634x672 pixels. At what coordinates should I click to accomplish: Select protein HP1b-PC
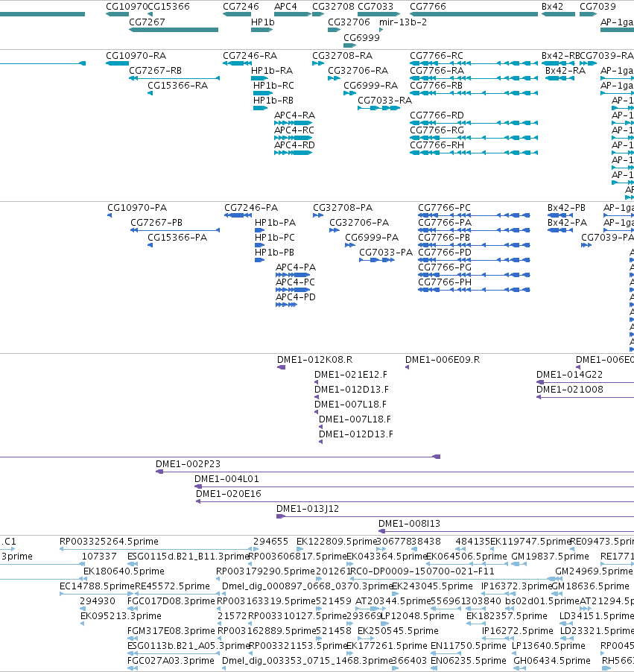(275, 238)
